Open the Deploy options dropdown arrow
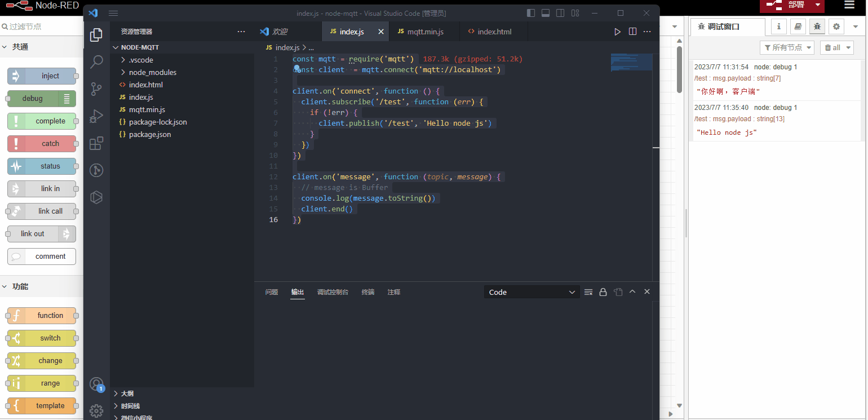 818,5
